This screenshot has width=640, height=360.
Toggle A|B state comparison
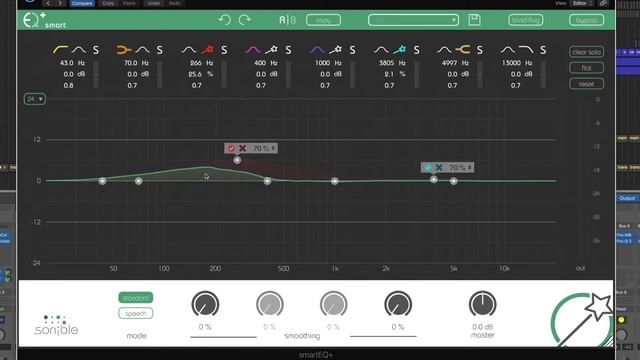coord(287,20)
